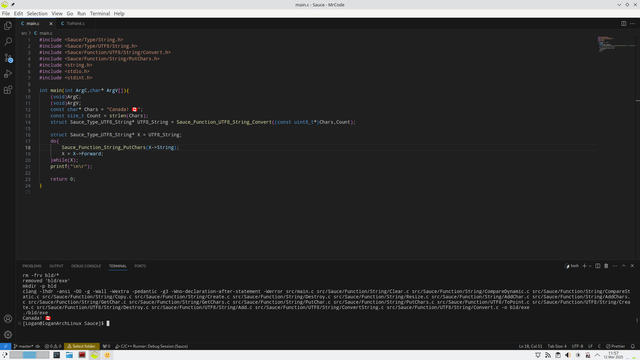Click the src breadcrumb segment
The height and width of the screenshot is (360, 640).
[24, 33]
